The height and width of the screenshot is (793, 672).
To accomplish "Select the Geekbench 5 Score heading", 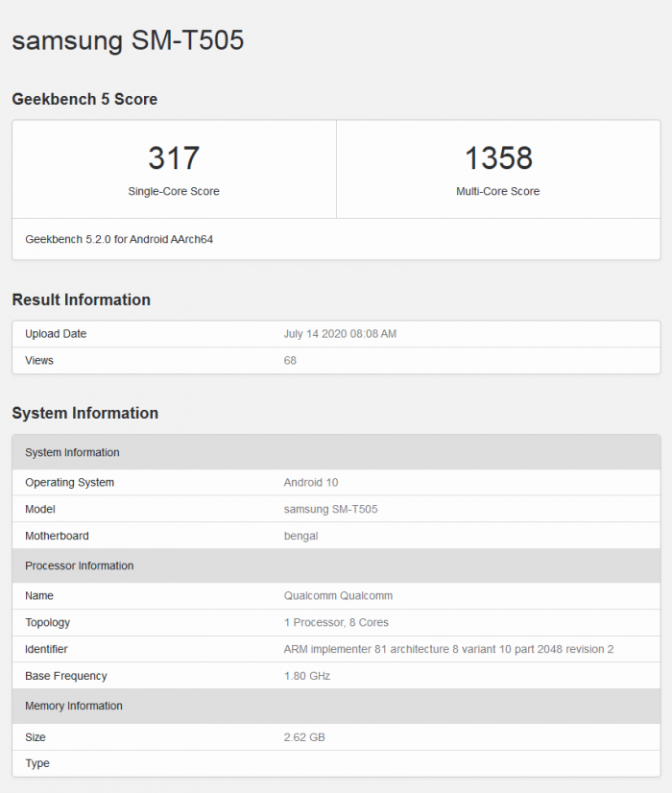I will click(84, 99).
